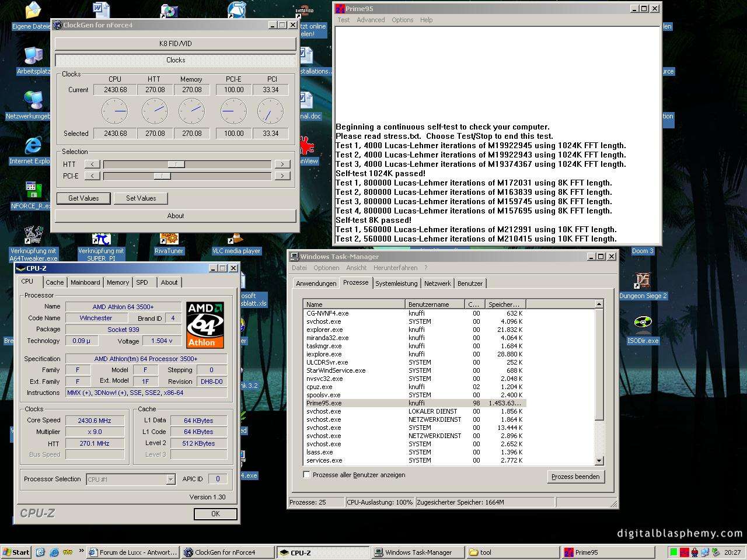Click Get Values in ClockGen

tap(83, 198)
